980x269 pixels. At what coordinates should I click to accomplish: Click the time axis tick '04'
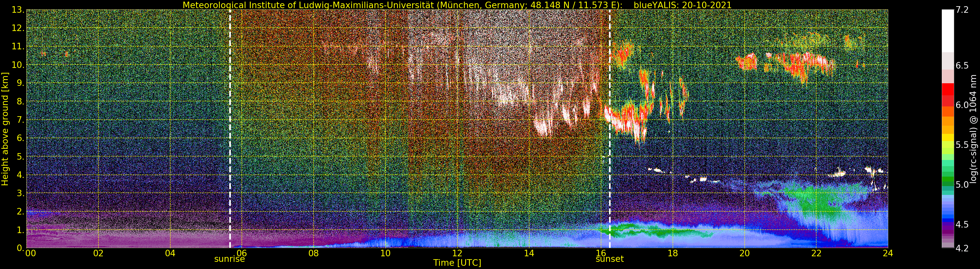point(170,253)
